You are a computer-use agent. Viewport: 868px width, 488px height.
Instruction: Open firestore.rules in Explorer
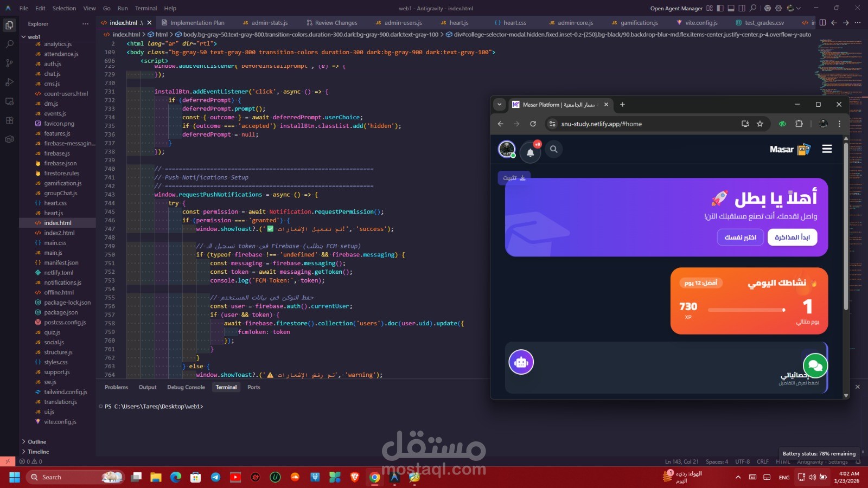(61, 173)
